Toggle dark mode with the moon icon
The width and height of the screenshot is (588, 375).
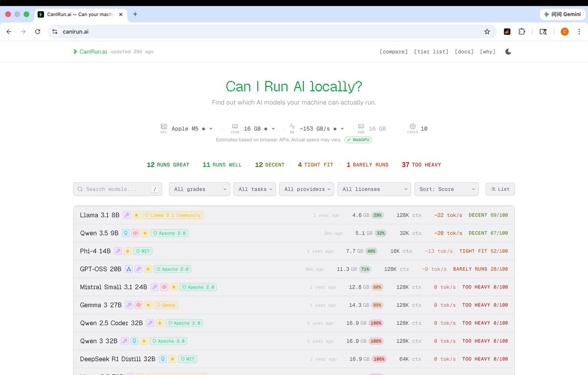[508, 51]
